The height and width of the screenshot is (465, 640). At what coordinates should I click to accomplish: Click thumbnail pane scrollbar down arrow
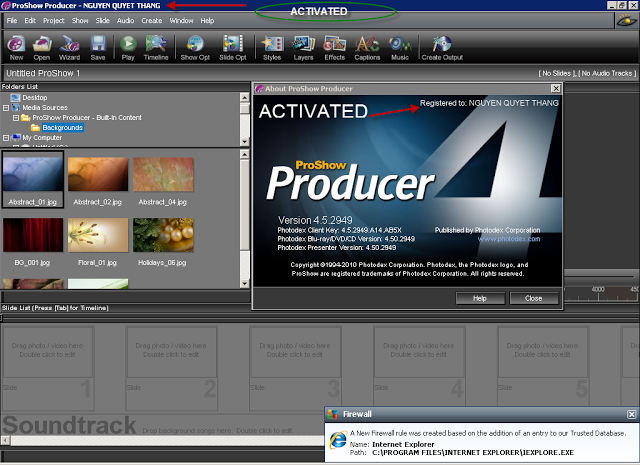[x=244, y=283]
